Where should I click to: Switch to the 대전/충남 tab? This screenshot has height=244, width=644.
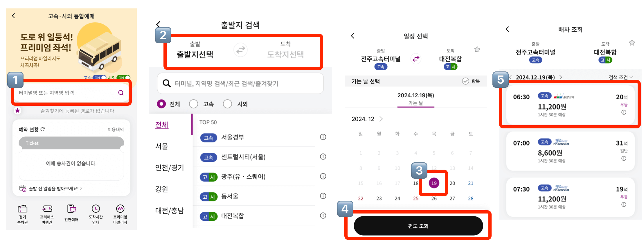coord(170,210)
